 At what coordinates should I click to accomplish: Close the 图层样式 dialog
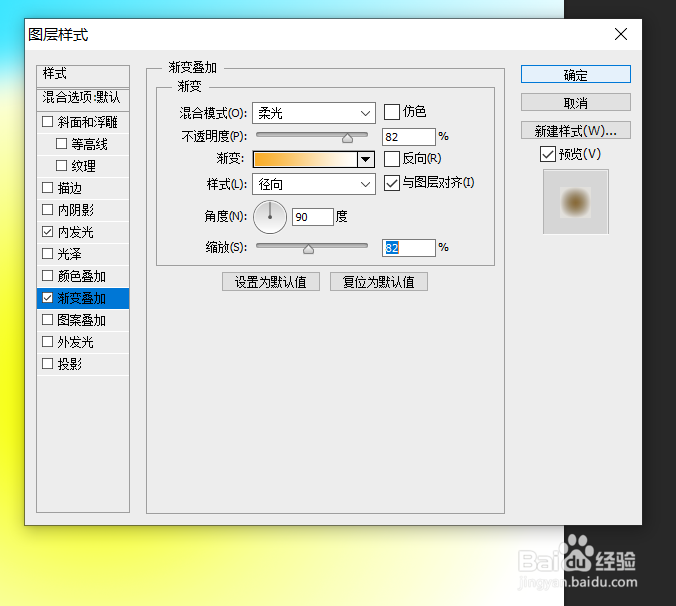[x=621, y=34]
